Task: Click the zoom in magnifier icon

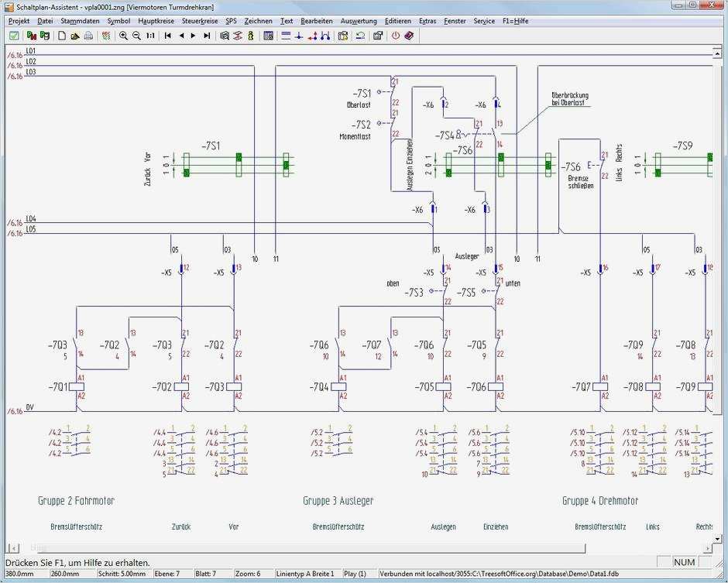Action: coord(123,36)
